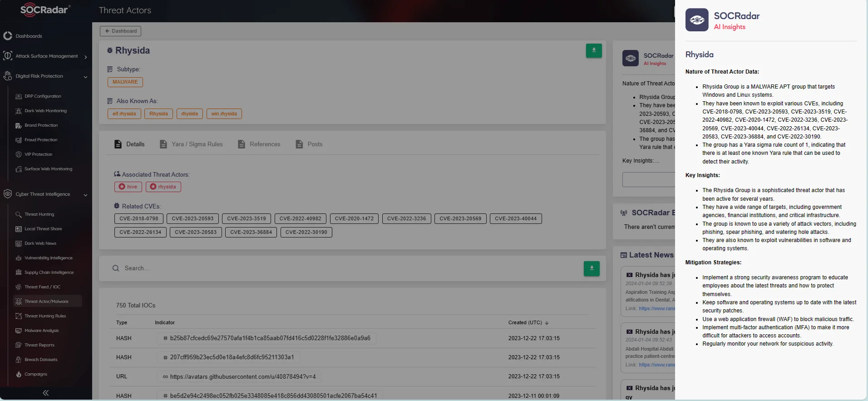
Task: Download the IOC list
Action: 592,268
